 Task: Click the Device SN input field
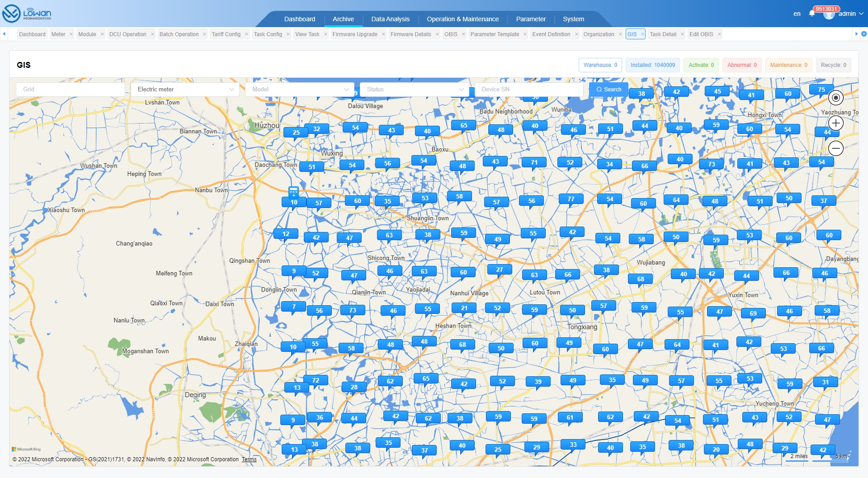click(529, 89)
